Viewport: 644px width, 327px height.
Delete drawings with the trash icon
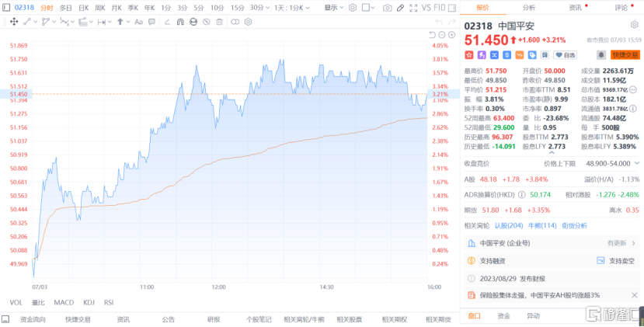pyautogui.click(x=220, y=22)
